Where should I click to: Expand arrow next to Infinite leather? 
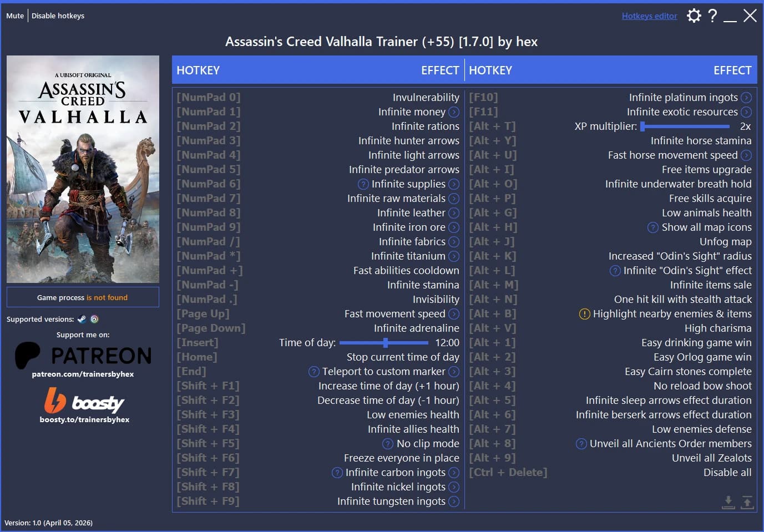(x=454, y=213)
